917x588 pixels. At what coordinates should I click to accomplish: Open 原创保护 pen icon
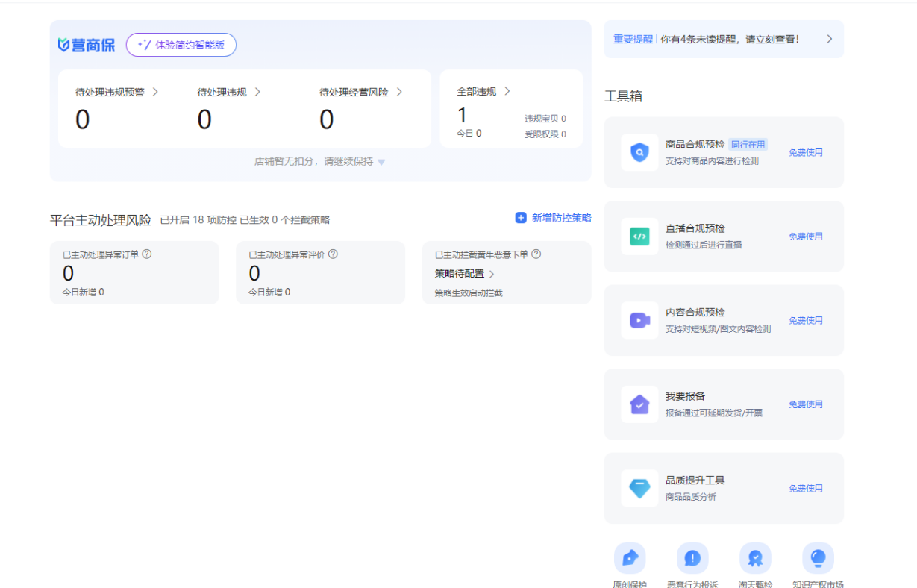630,558
